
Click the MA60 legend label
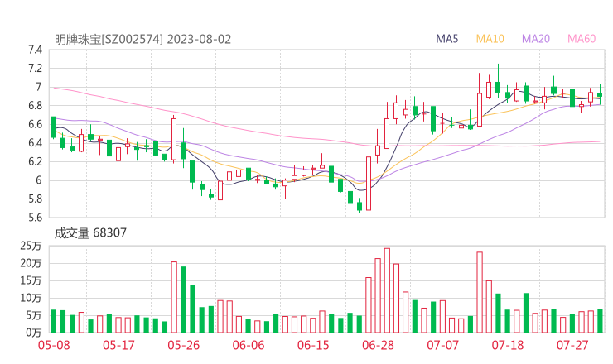coord(582,39)
